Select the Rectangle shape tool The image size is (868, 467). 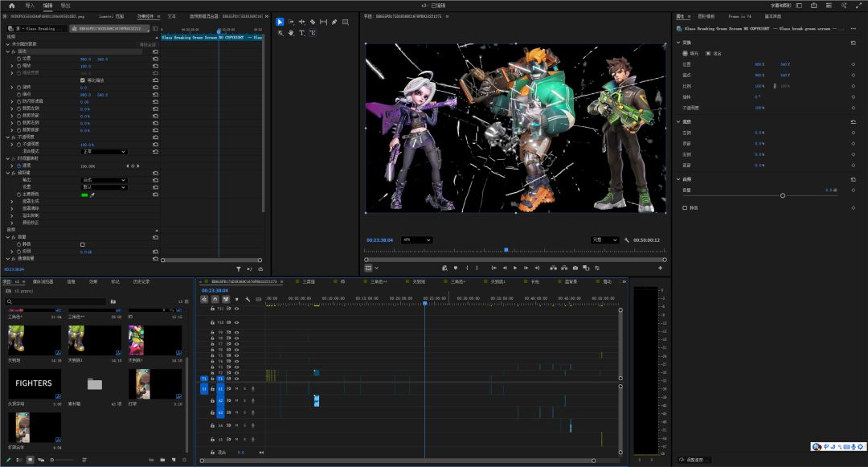pos(346,23)
